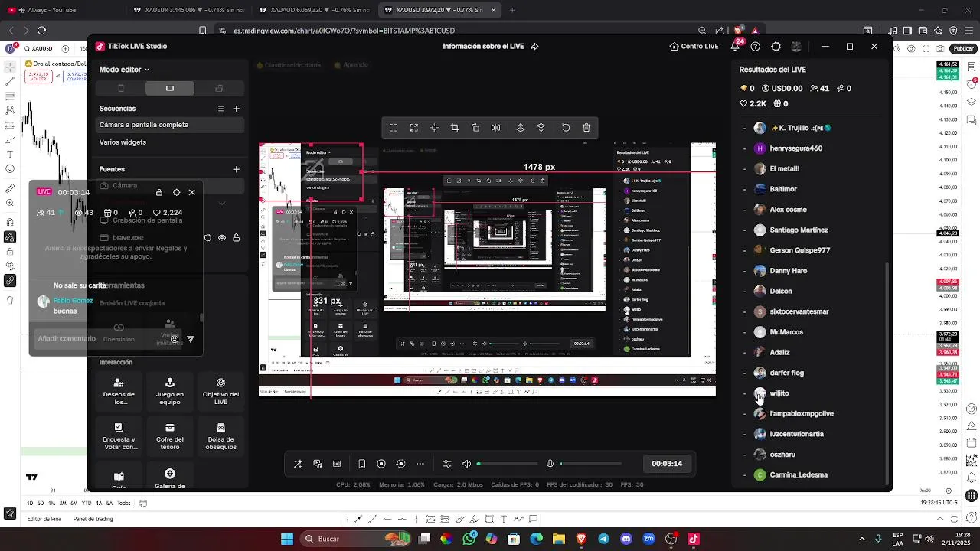Open Objetivo del LIVE tile

[220, 391]
